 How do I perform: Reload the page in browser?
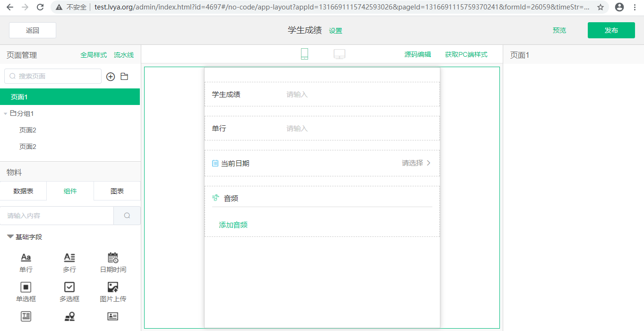(x=40, y=7)
